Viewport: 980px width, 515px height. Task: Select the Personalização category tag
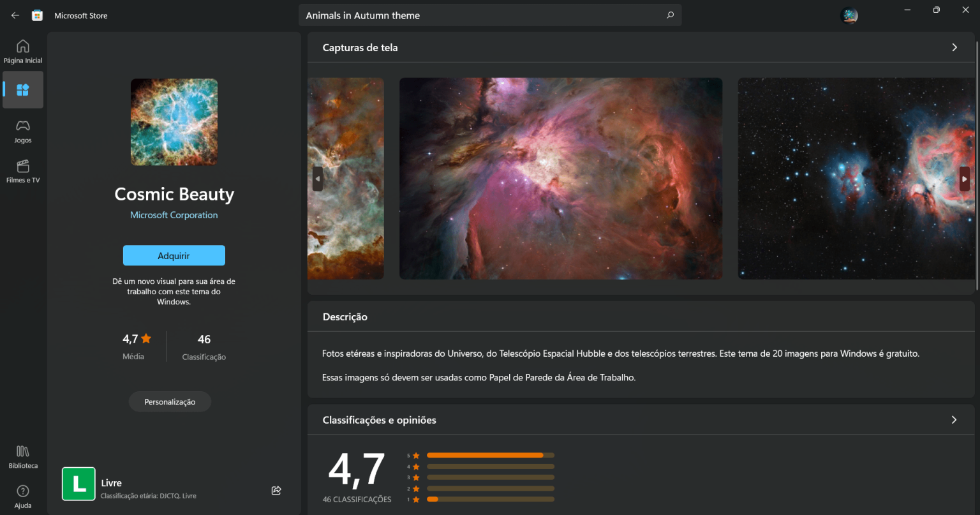pyautogui.click(x=170, y=402)
